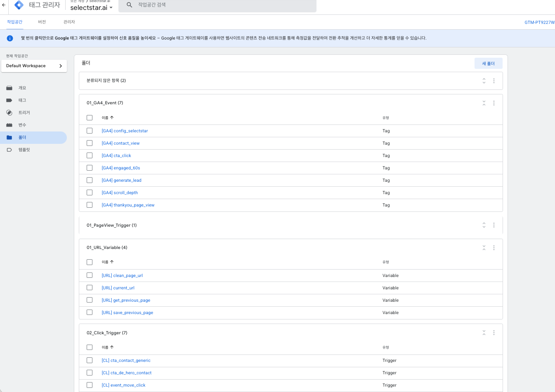The width and height of the screenshot is (555, 392).
Task: Check the [GA4] config_selectstar checkbox
Action: (90, 131)
